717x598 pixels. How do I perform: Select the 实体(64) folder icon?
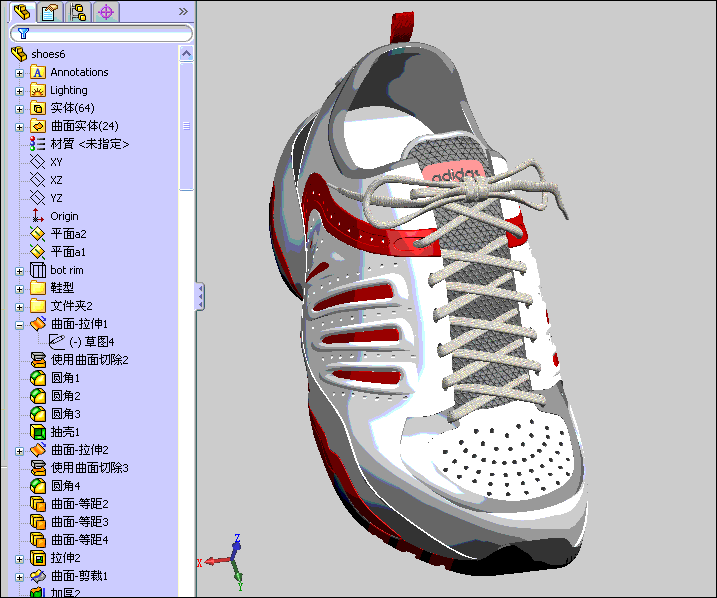pyautogui.click(x=37, y=108)
